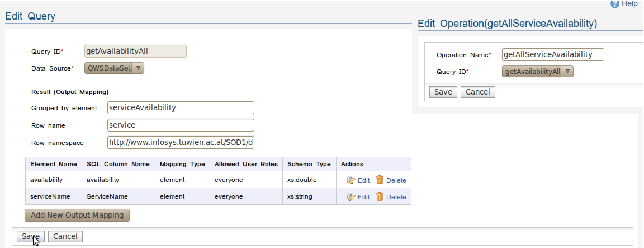The width and height of the screenshot is (644, 248).
Task: Click the Edit link for availability mapping
Action: (363, 180)
